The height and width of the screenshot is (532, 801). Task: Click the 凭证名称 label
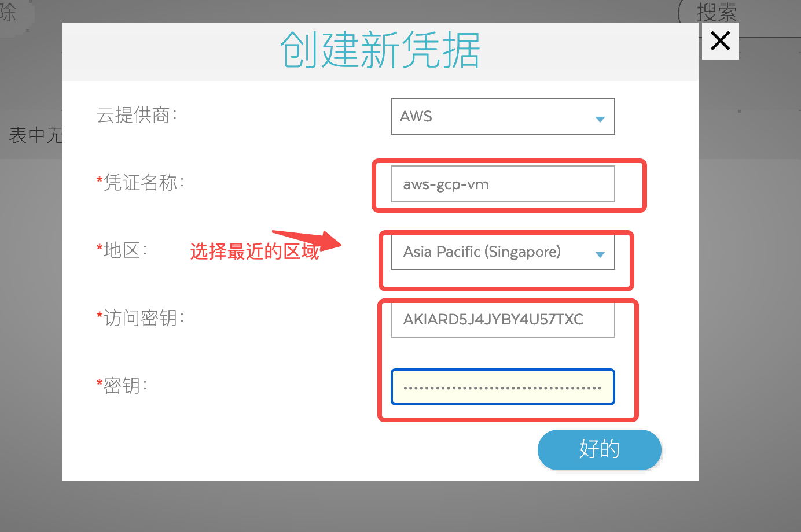140,183
